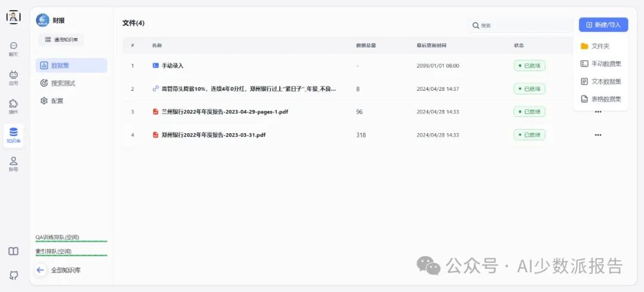Click the PDF icon beside 兰州银行 file
The image size is (644, 292).
pyautogui.click(x=155, y=112)
